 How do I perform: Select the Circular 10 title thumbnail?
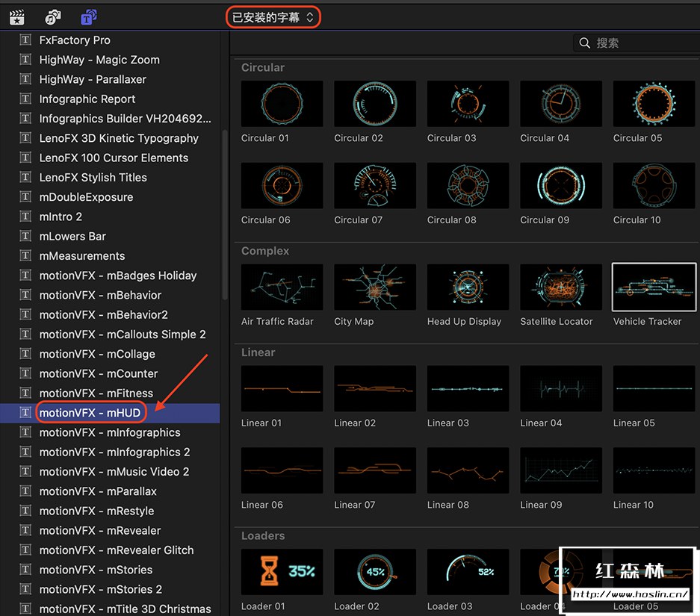[x=654, y=186]
